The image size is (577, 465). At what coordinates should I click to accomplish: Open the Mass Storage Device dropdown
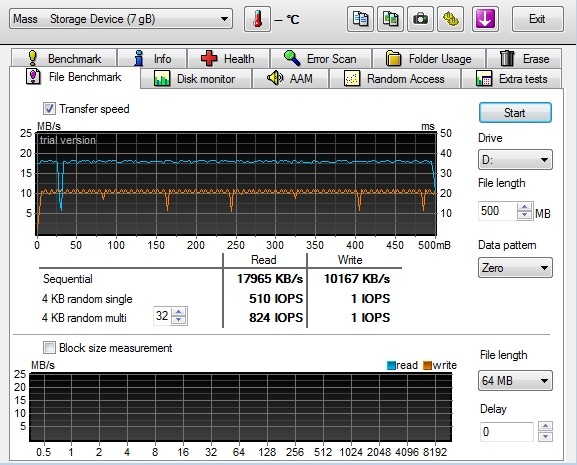click(x=121, y=19)
